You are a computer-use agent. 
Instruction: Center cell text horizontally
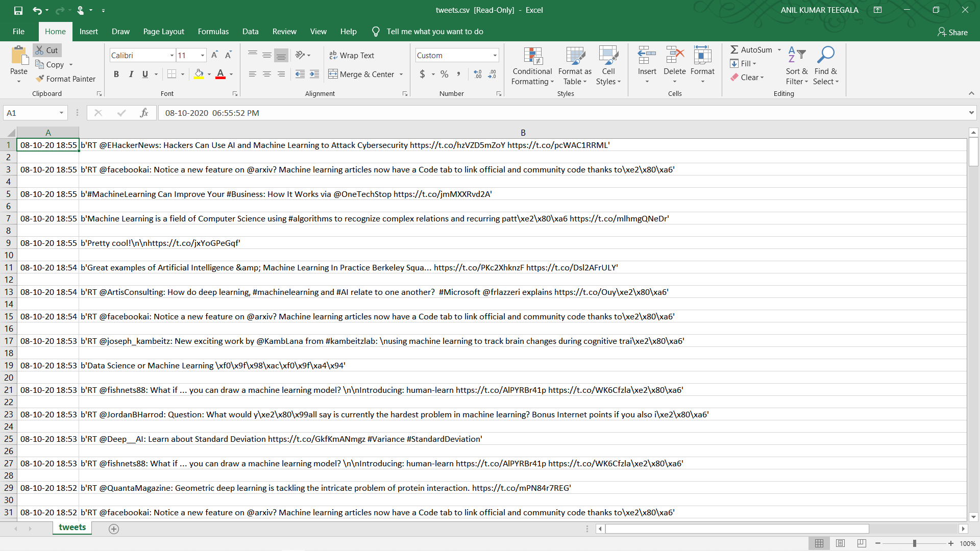[x=266, y=74]
